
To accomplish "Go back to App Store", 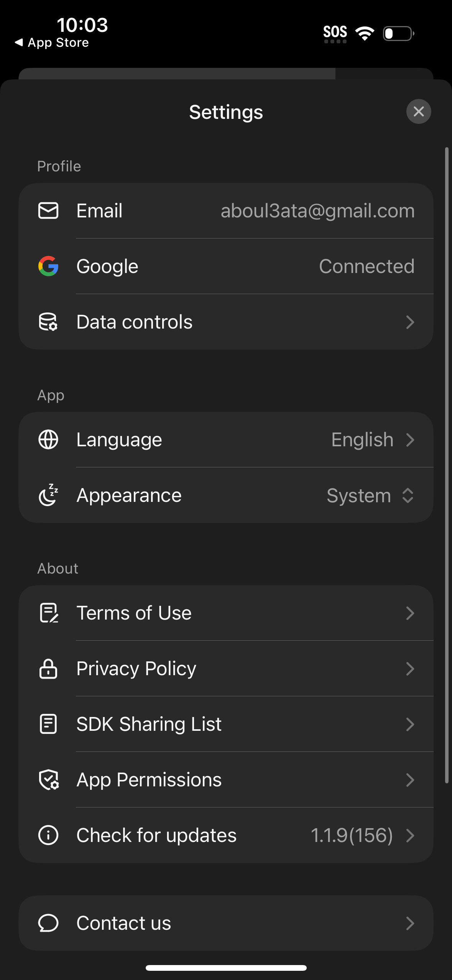I will 52,43.
